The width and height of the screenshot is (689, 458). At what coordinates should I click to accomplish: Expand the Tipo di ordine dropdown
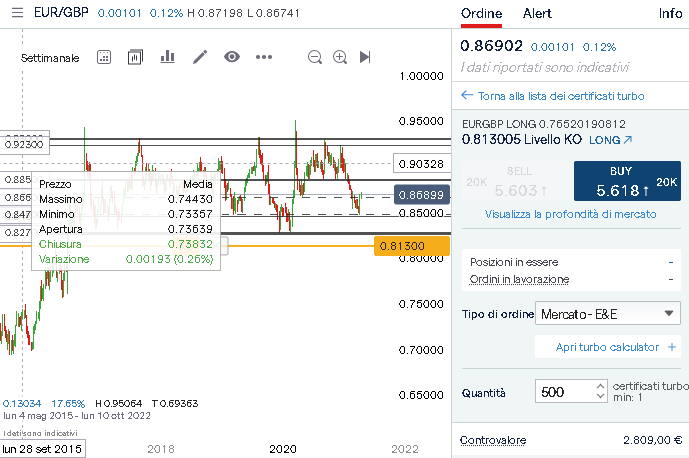coord(608,314)
